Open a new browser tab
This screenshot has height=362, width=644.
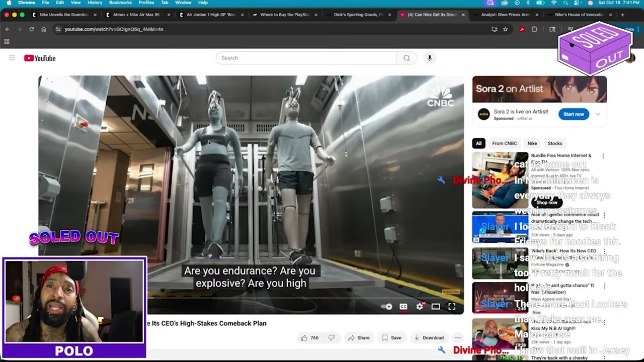click(622, 15)
